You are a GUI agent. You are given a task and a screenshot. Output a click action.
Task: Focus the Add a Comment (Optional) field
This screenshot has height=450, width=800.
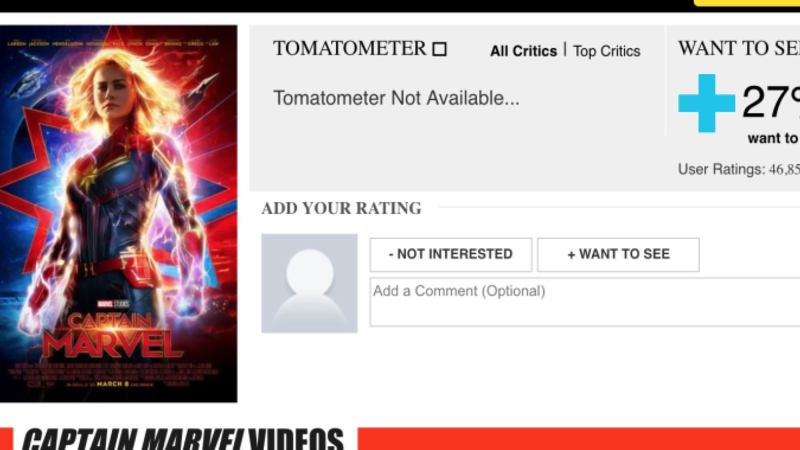tap(585, 302)
